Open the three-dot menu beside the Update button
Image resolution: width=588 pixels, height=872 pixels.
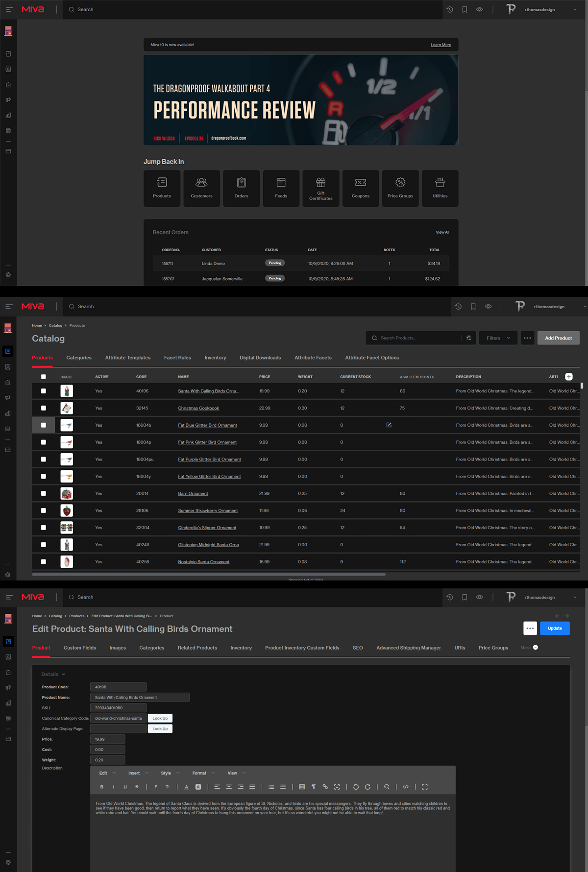pyautogui.click(x=530, y=629)
